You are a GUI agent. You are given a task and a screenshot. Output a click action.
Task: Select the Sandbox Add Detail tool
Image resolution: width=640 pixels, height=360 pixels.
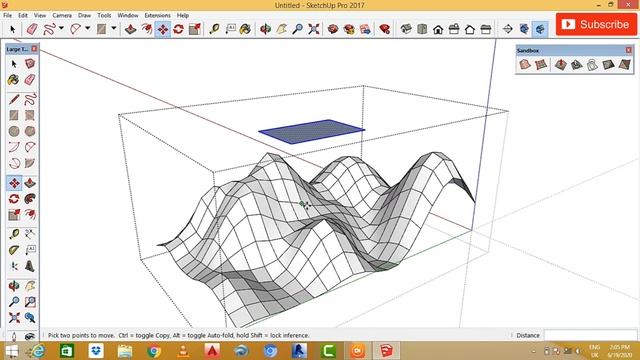[608, 64]
